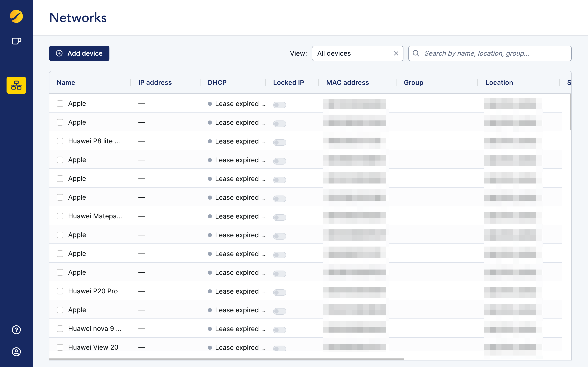
Task: Toggle Locked IP for Huawei nova 9 row
Action: tap(280, 330)
